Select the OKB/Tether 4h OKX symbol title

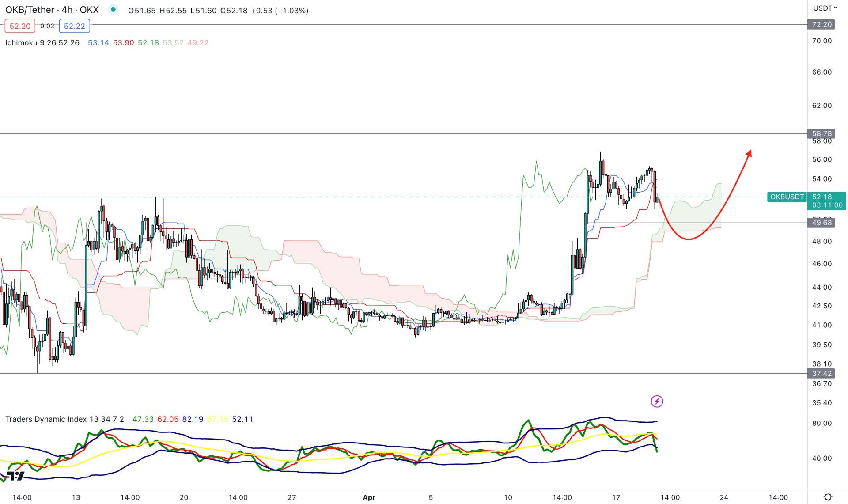(52, 10)
